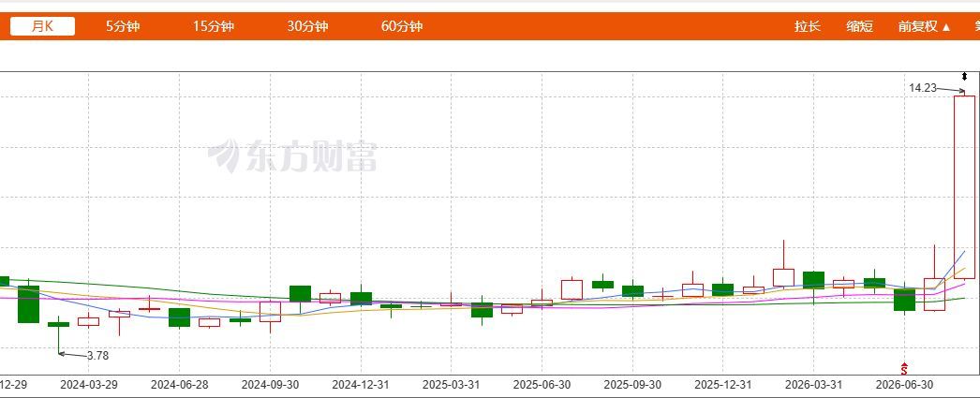
Task: Expand the 前复权 dropdown
Action: 925,26
